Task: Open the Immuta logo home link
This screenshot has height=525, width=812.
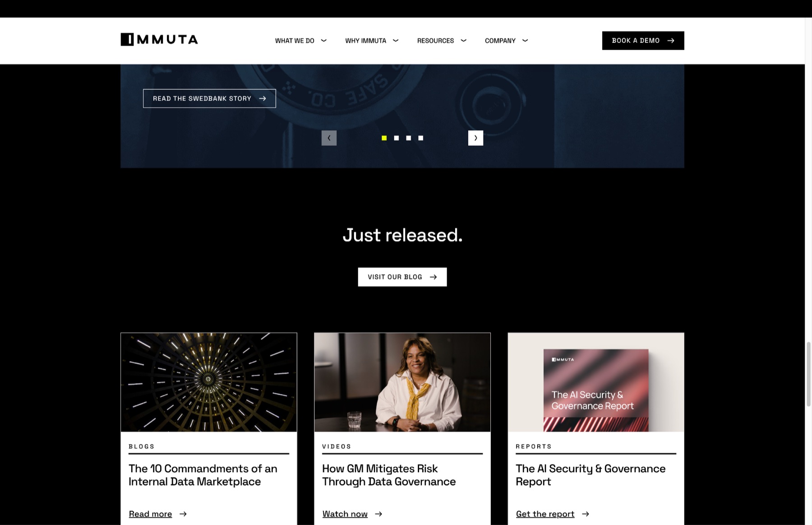Action: tap(159, 40)
